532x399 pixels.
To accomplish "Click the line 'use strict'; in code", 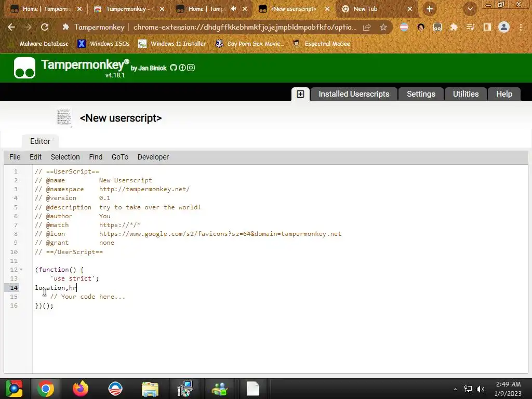I will click(x=75, y=278).
